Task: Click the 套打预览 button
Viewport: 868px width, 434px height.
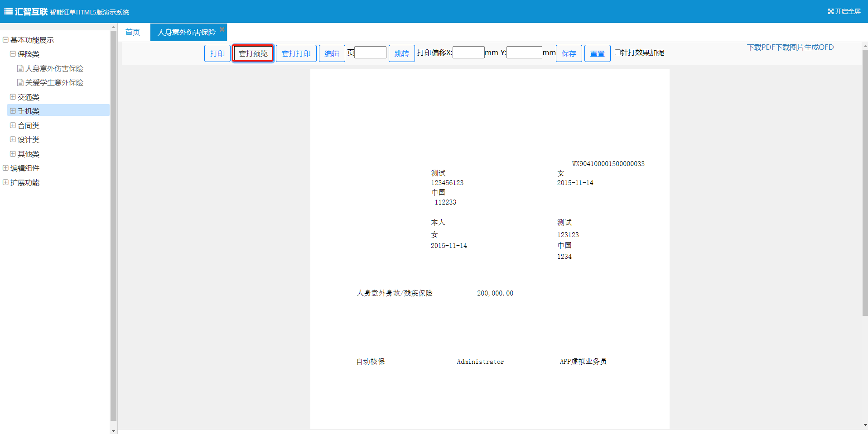Action: pos(253,53)
